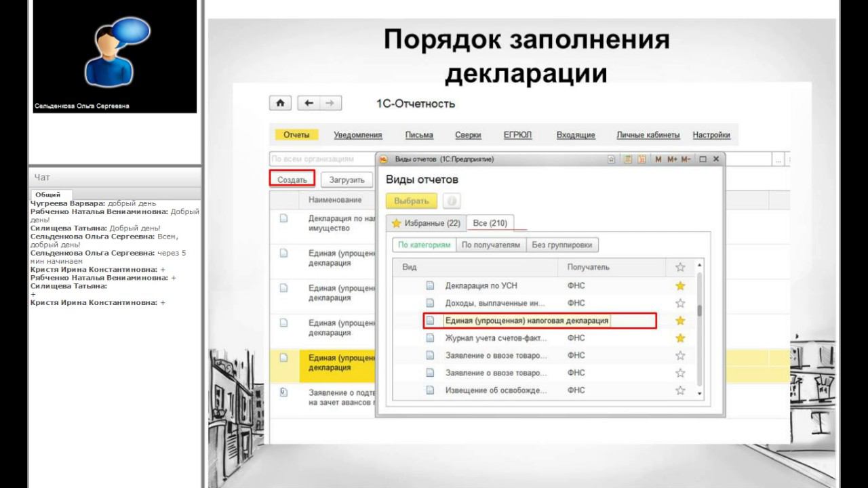
Task: Click the save icon in dialog title bar
Action: (x=612, y=159)
